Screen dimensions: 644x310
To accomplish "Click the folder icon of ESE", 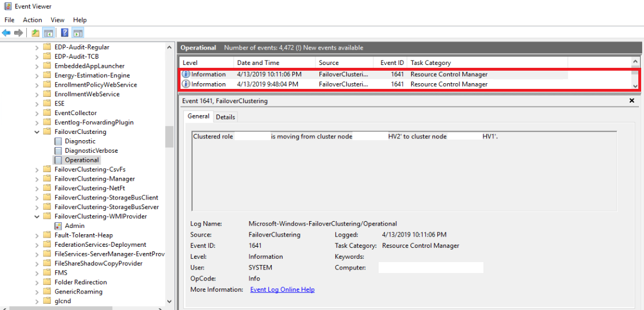I will click(47, 103).
